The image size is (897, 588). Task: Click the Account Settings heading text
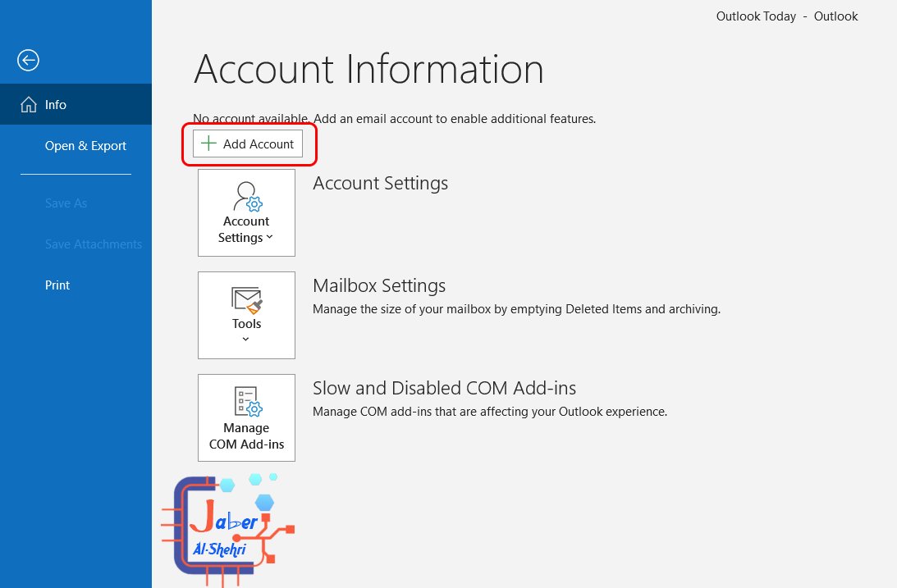point(381,184)
